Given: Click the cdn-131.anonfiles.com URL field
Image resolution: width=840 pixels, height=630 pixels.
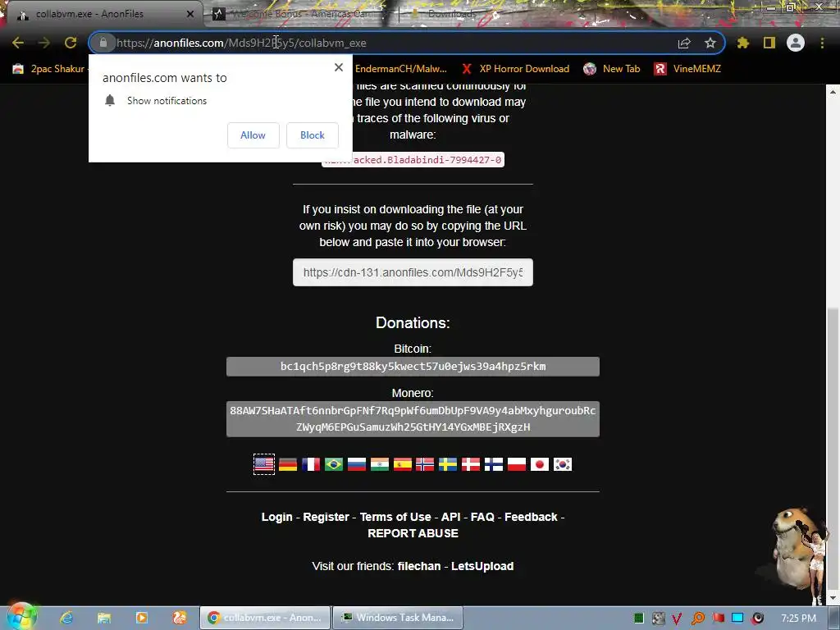Looking at the screenshot, I should coord(413,272).
